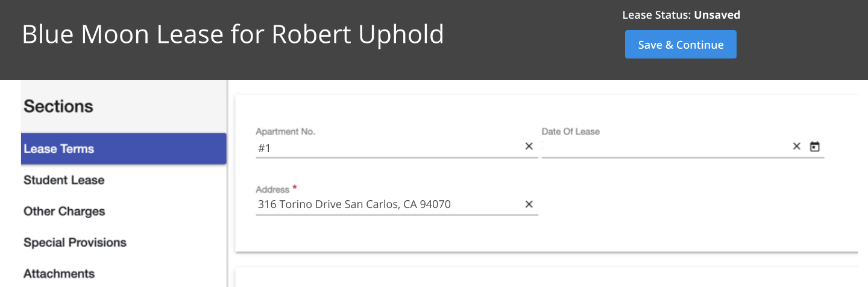
Task: Click the Sections sidebar heading
Action: (58, 107)
